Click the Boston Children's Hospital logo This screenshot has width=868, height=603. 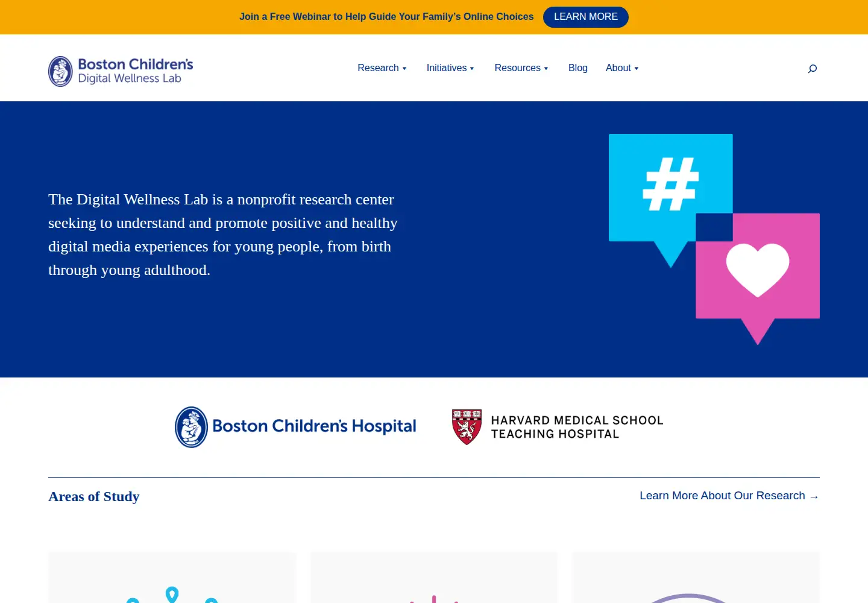point(295,427)
